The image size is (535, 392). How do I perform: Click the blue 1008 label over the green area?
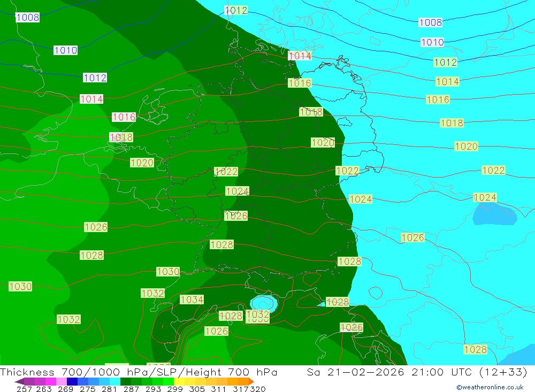pyautogui.click(x=28, y=17)
